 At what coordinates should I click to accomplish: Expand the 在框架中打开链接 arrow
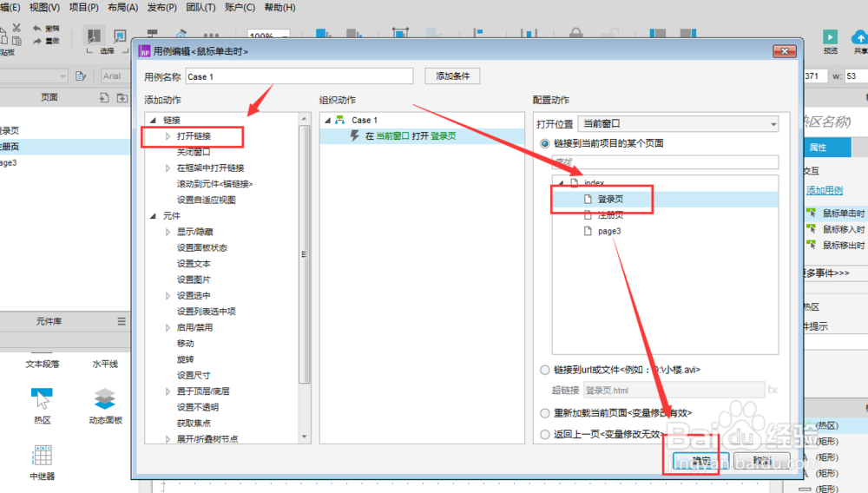tap(168, 168)
